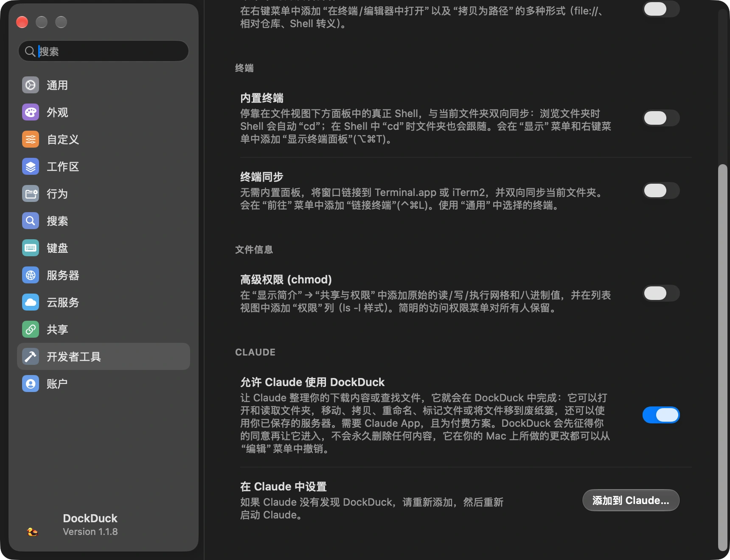
Task: Click the 服务器 globe icon
Action: tap(31, 275)
